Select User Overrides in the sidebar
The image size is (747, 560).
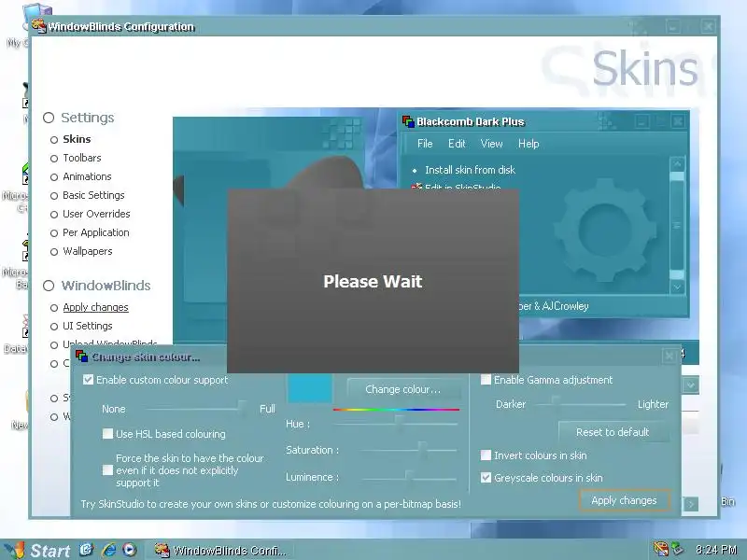[96, 214]
